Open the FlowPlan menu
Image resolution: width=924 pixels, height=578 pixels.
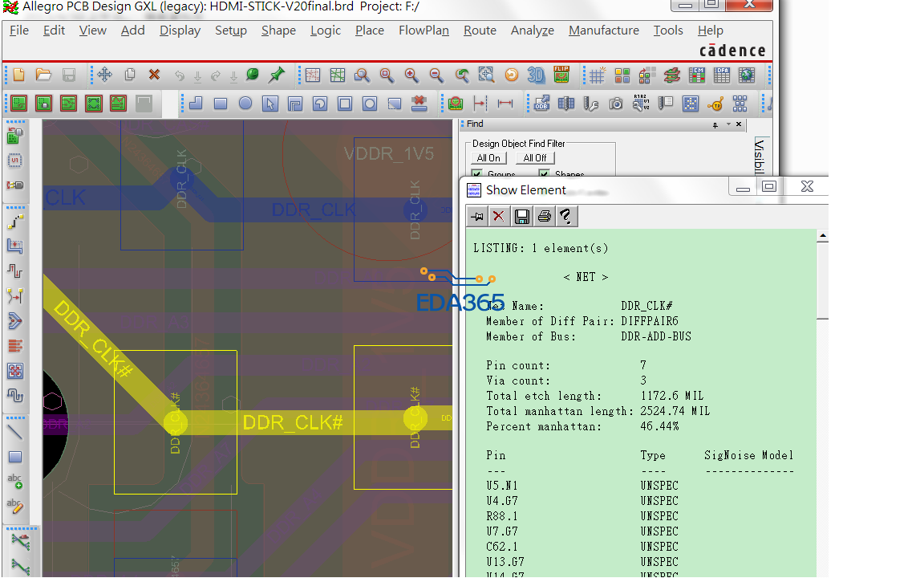click(423, 31)
